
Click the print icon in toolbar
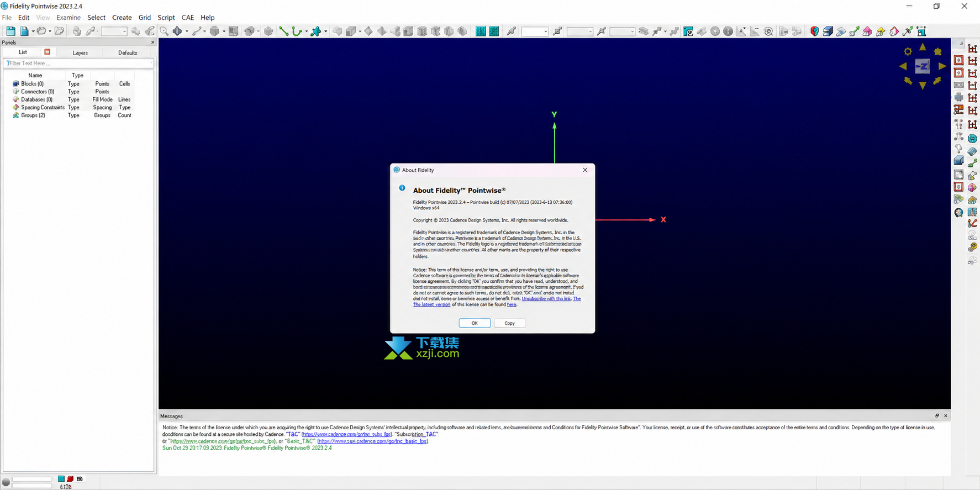tap(77, 31)
